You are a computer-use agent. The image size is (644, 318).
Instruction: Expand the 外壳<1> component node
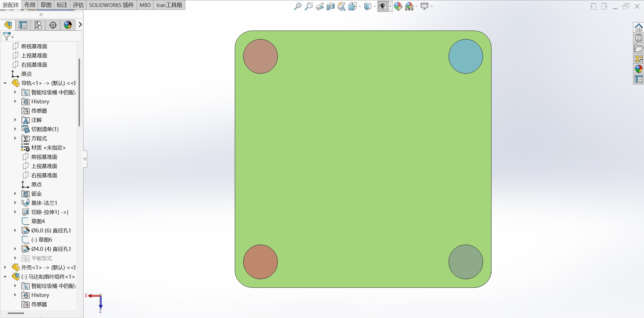tap(5, 268)
